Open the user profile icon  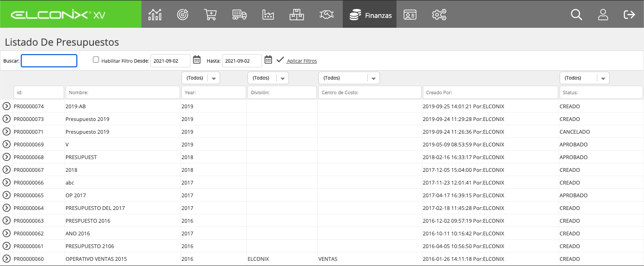603,15
